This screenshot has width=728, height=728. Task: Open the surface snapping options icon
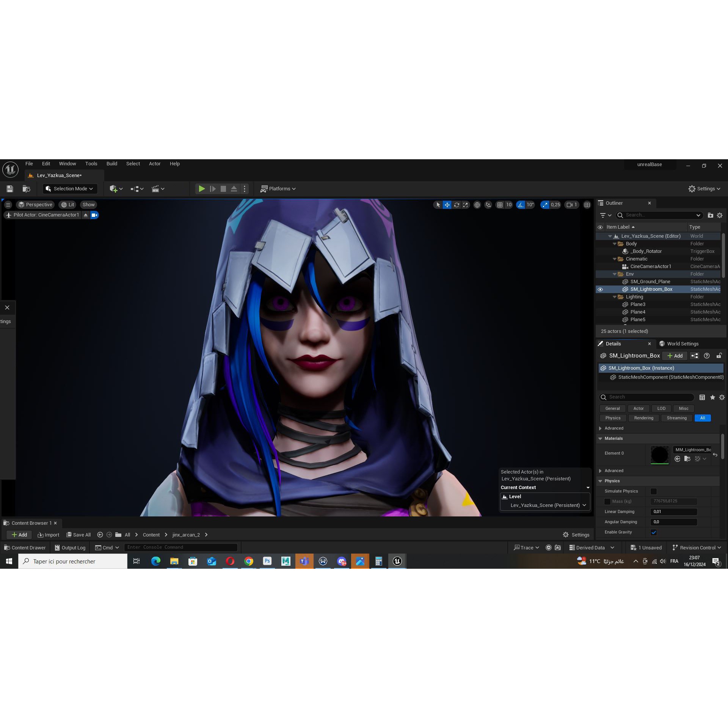click(x=488, y=205)
